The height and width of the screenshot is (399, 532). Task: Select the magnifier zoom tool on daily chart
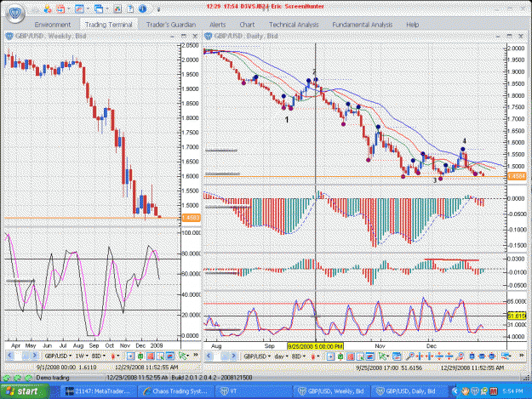pos(410,356)
